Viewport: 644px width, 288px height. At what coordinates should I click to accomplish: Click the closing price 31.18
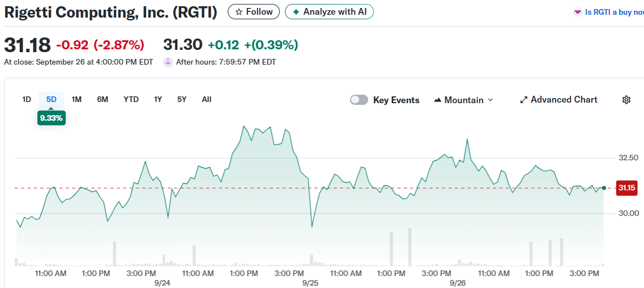click(28, 44)
